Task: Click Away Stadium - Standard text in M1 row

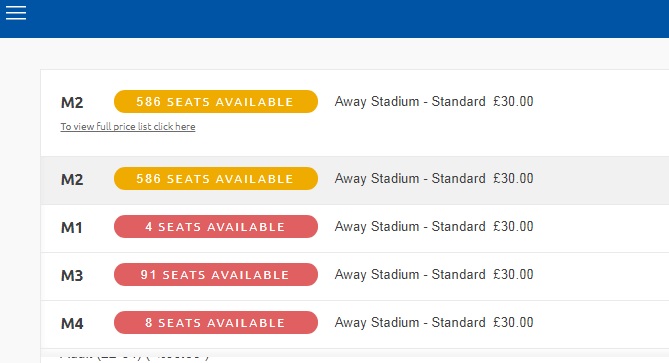Action: (410, 227)
